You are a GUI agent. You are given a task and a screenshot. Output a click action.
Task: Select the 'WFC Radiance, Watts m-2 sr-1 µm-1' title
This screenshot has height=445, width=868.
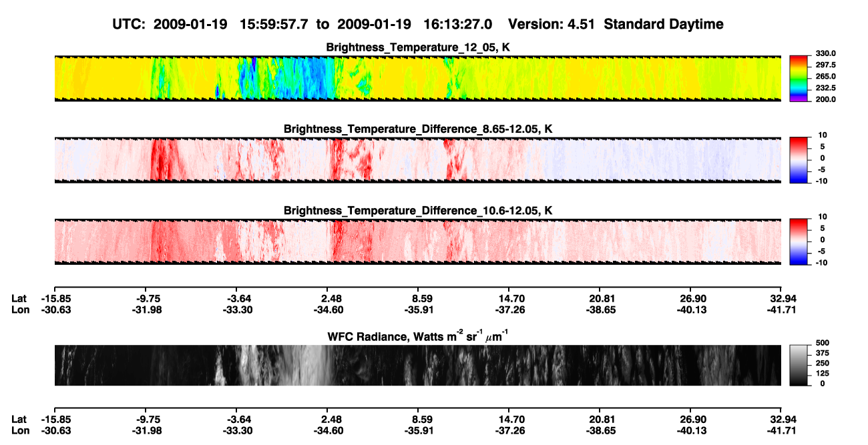pos(418,336)
